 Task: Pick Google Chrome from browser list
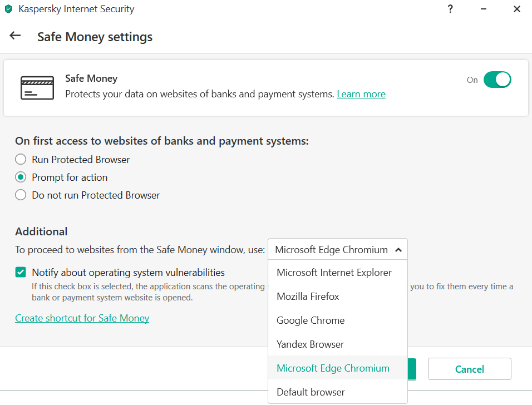[x=311, y=320]
